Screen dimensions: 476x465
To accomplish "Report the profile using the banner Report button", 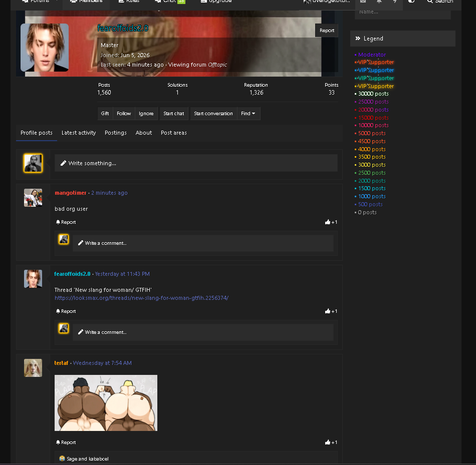I will point(327,31).
